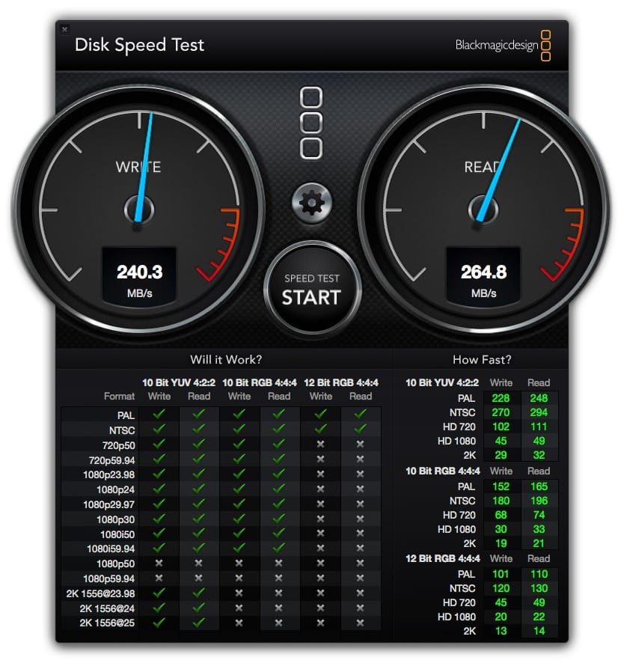
Task: Click the three stacked squares between gauges
Action: click(x=311, y=122)
